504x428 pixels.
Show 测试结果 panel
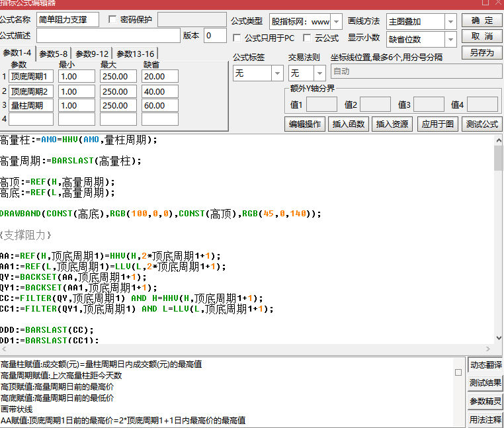point(485,383)
